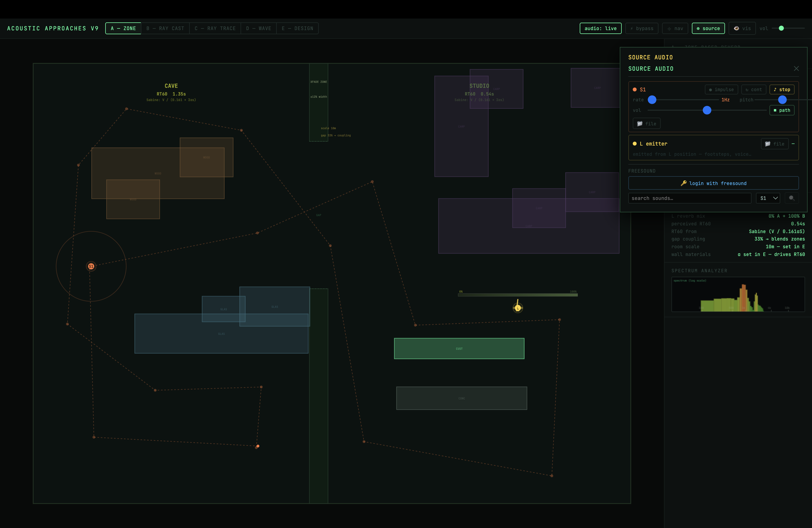Click the perceived RT60 0.54s value
The width and height of the screenshot is (812, 528).
point(798,224)
